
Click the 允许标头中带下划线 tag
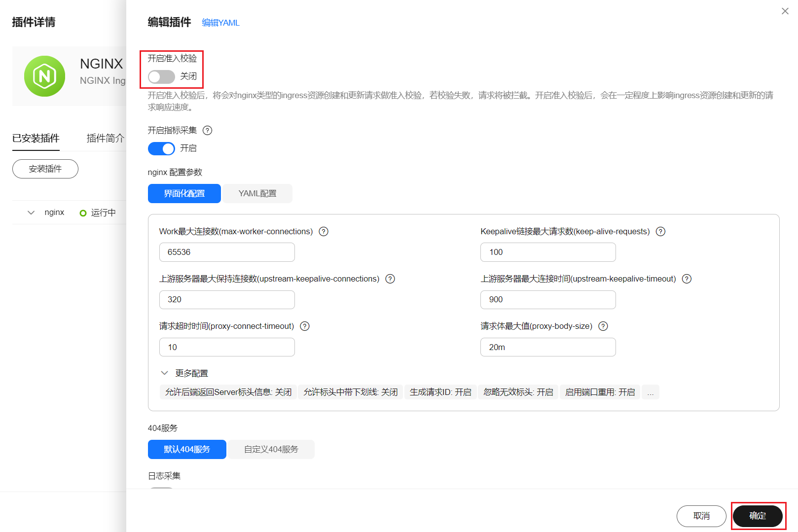(351, 392)
